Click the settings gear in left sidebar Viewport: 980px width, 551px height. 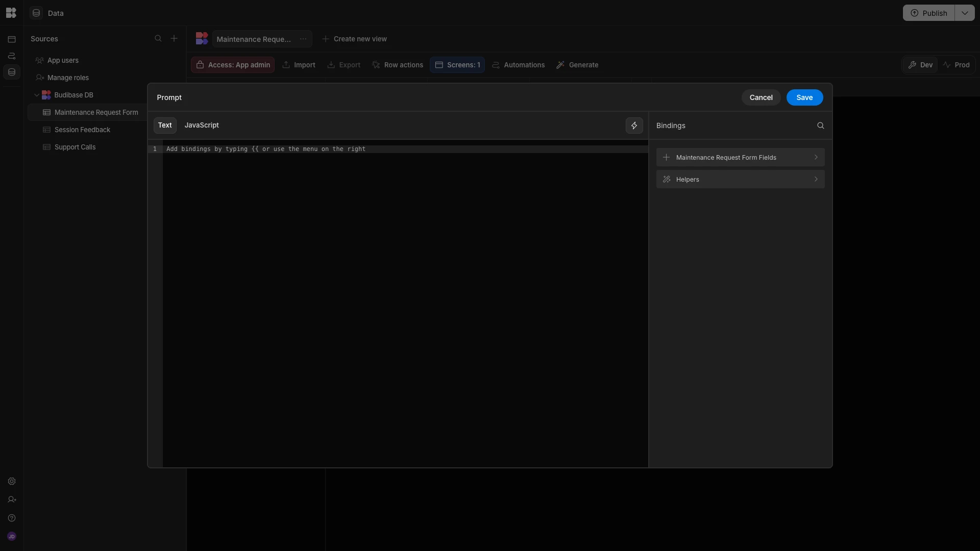(x=12, y=482)
